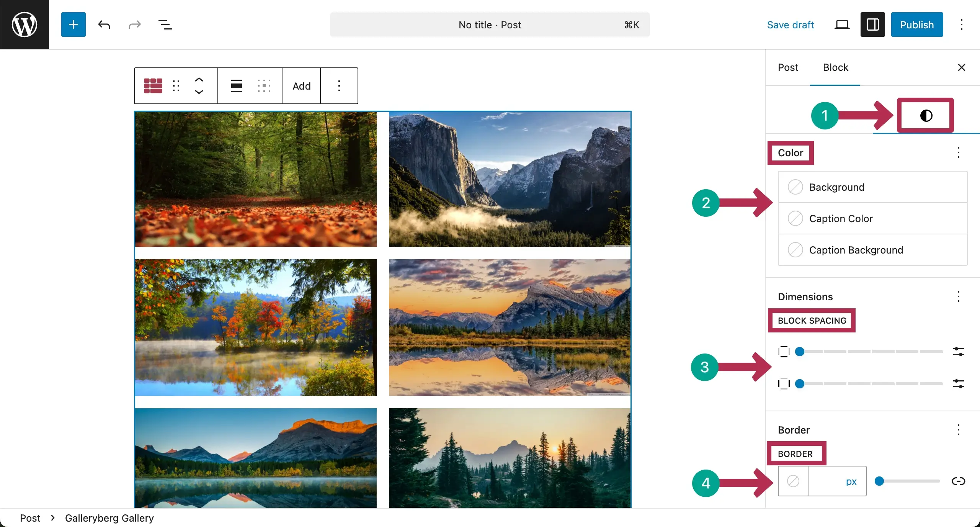
Task: Click the drag handle in block toolbar
Action: [x=176, y=86]
